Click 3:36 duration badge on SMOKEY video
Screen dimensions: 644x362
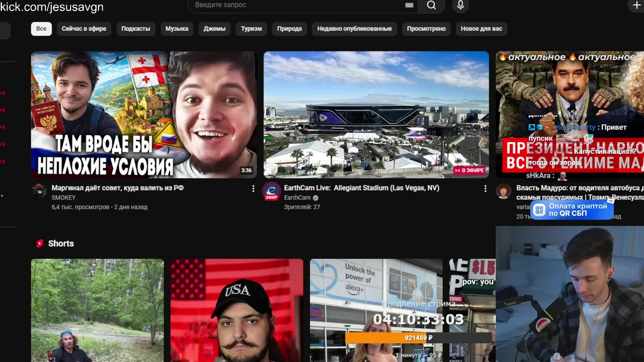[x=246, y=170]
